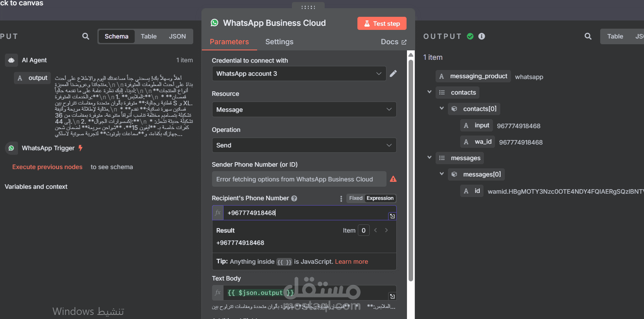Collapse the contacts array in output
644x319 pixels.
429,92
